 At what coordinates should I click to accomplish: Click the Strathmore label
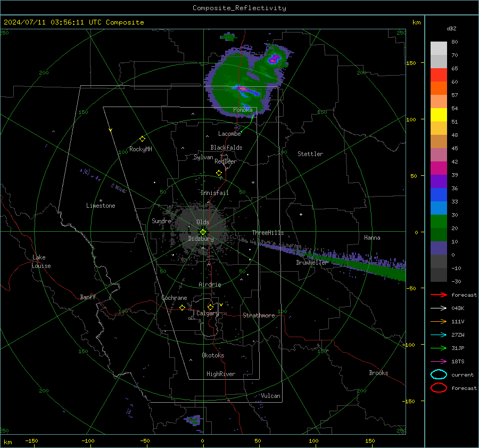[259, 315]
